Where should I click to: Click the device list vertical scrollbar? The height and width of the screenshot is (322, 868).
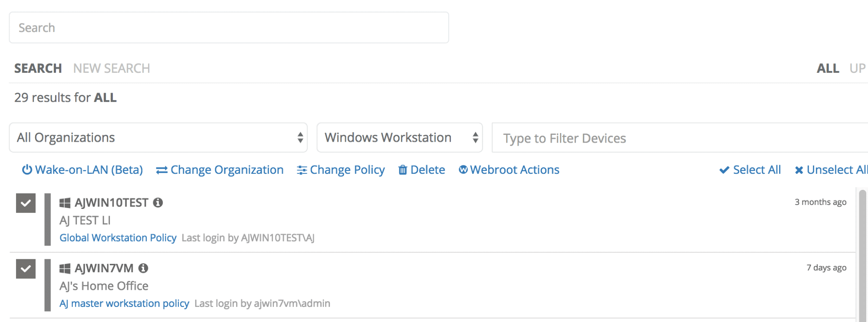point(862,256)
